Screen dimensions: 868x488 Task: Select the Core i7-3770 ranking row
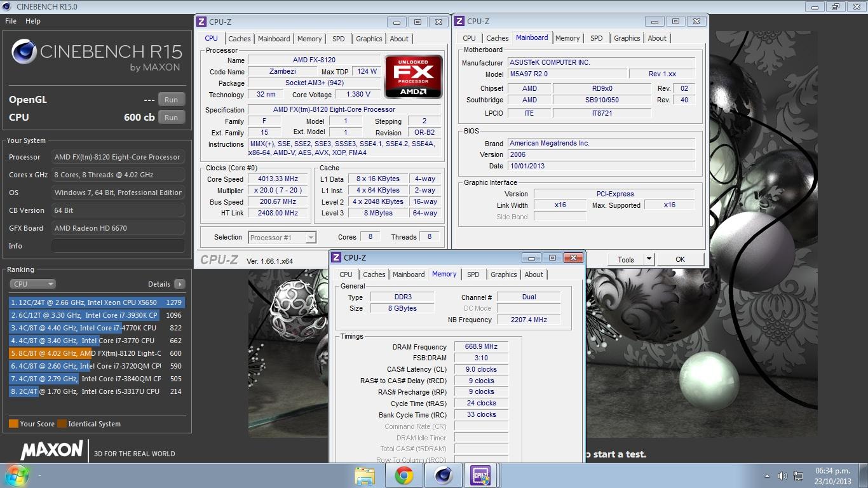pyautogui.click(x=96, y=341)
